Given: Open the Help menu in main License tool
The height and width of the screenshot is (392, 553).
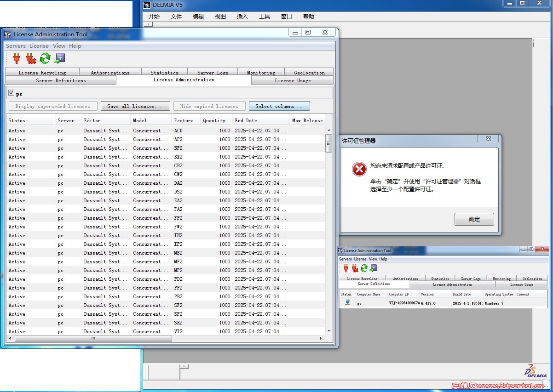Looking at the screenshot, I should point(75,46).
